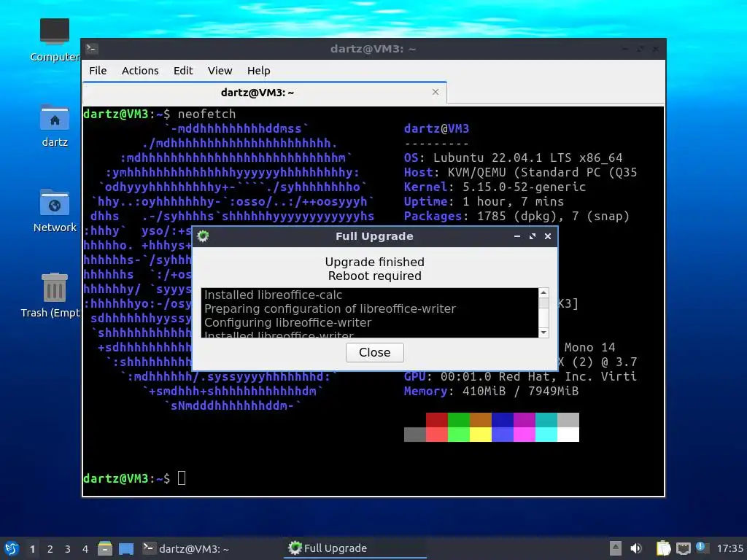Click the Uptime: 1 hour, 7 mins line
This screenshot has width=747, height=560.
484,201
